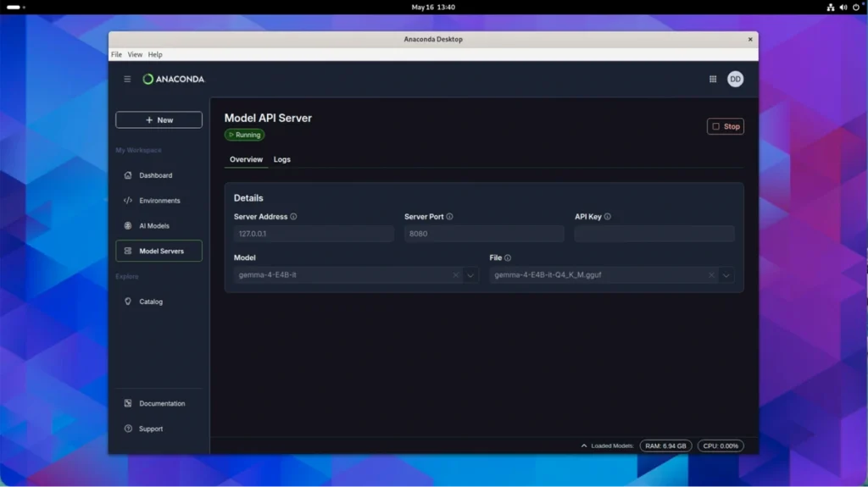
Task: Open the Activities indicator in top bar
Action: pyautogui.click(x=15, y=7)
